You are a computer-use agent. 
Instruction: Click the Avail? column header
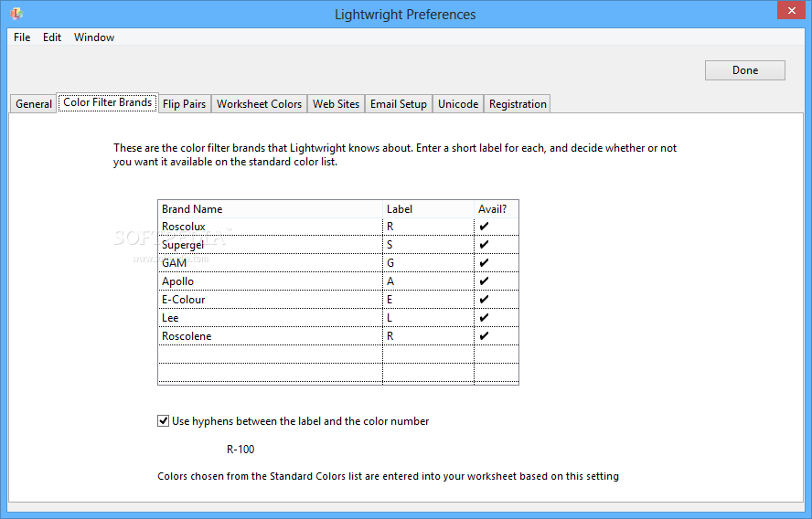click(x=497, y=209)
